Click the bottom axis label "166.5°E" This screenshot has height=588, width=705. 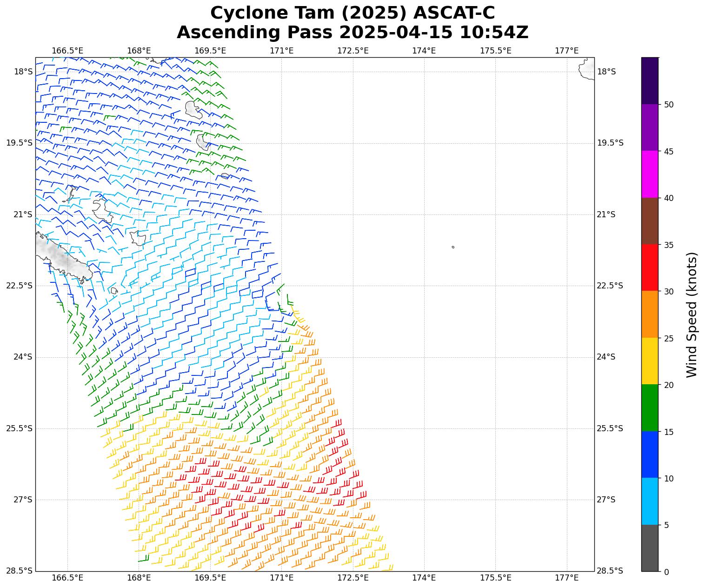tap(67, 578)
